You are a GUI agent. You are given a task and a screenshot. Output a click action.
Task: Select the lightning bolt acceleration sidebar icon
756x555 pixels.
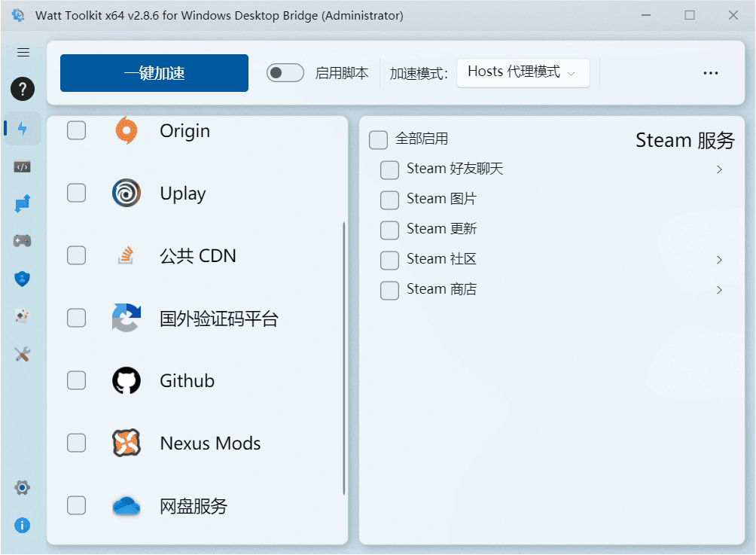[x=22, y=128]
